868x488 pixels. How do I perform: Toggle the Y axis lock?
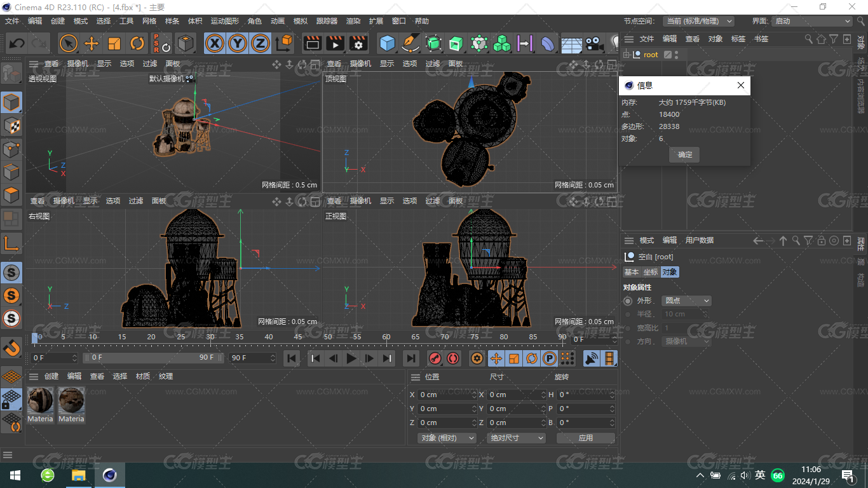[x=238, y=43]
